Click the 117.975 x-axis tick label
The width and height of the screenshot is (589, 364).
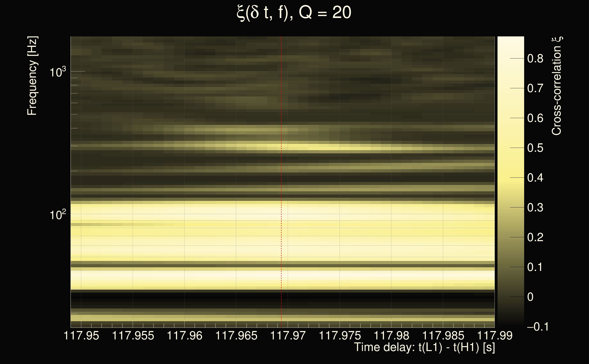pos(340,336)
